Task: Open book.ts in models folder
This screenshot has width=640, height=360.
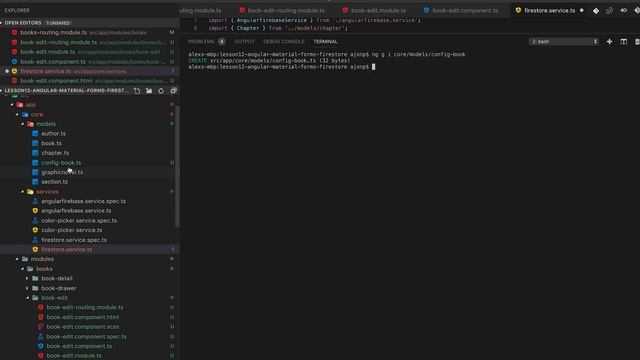Action: [x=51, y=143]
